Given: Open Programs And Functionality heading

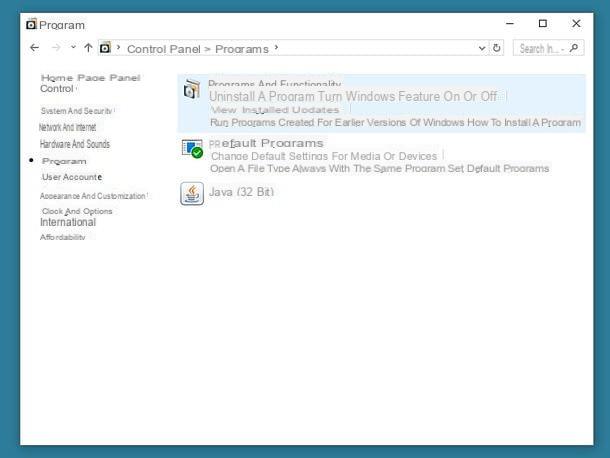Looking at the screenshot, I should click(274, 84).
